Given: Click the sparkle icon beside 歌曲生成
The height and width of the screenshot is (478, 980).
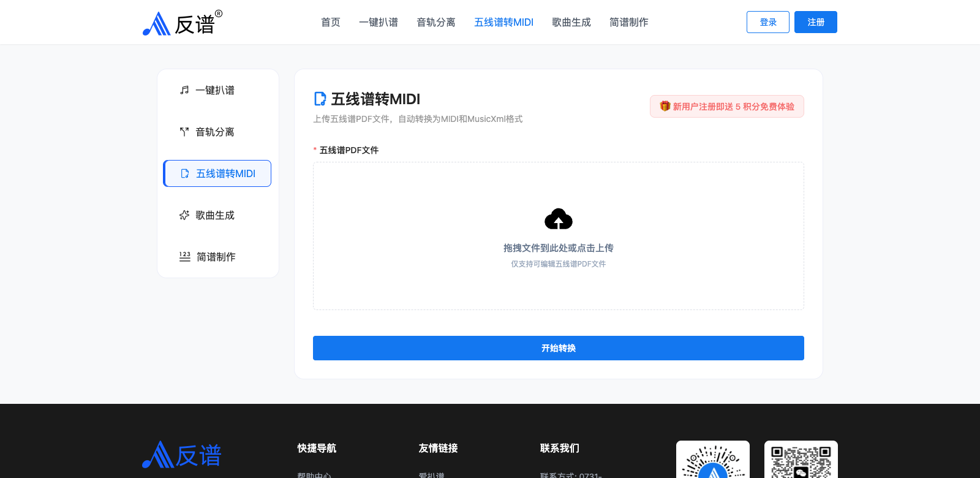Looking at the screenshot, I should [184, 215].
